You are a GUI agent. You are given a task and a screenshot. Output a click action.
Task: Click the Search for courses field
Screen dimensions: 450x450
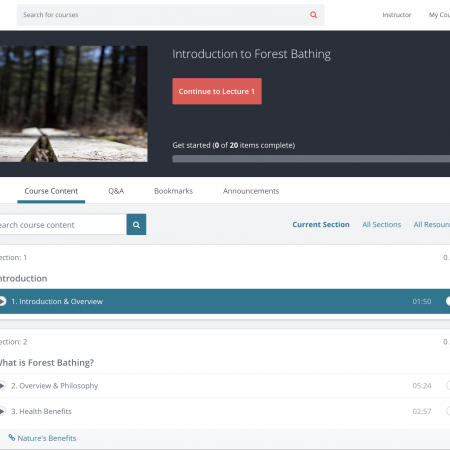pos(170,15)
